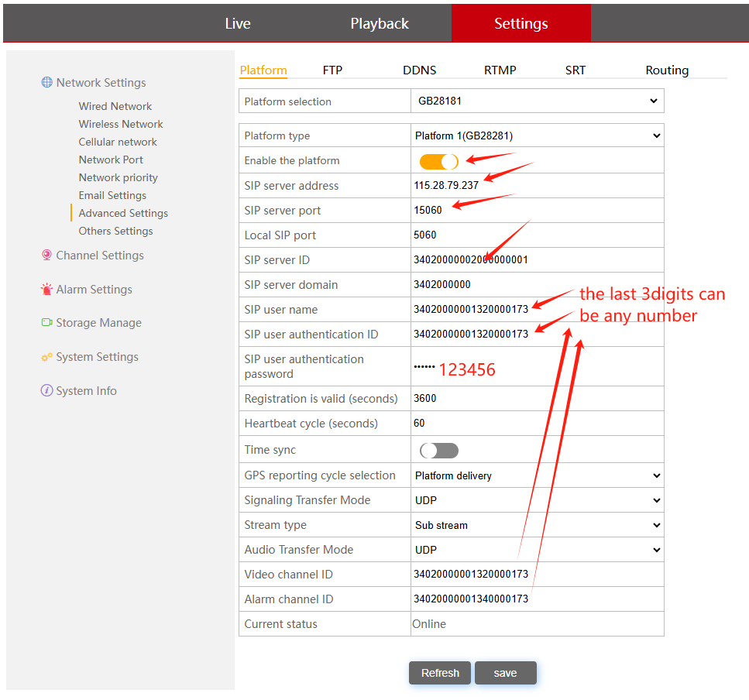Image resolution: width=749 pixels, height=700 pixels.
Task: Turn on the Time sync toggle
Action: [x=438, y=451]
